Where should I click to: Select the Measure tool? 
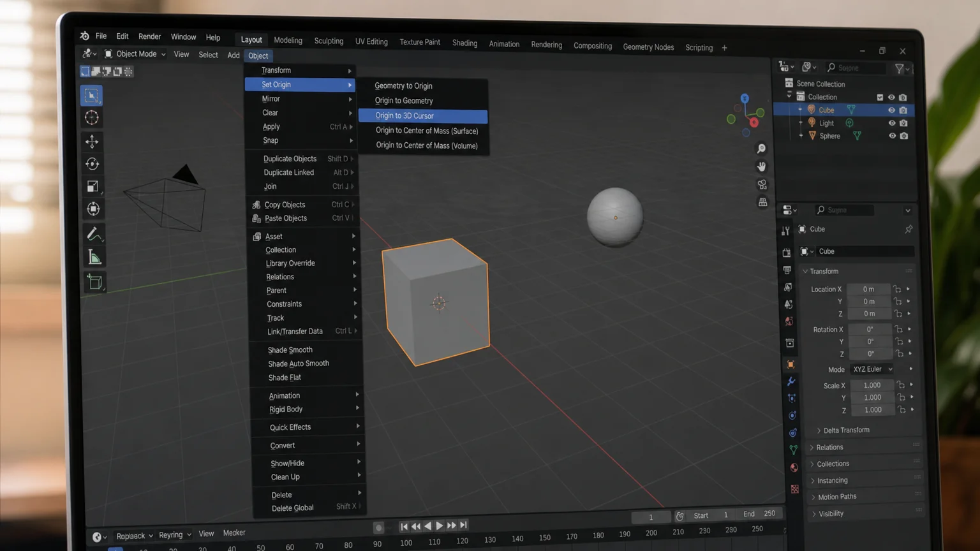(x=94, y=258)
